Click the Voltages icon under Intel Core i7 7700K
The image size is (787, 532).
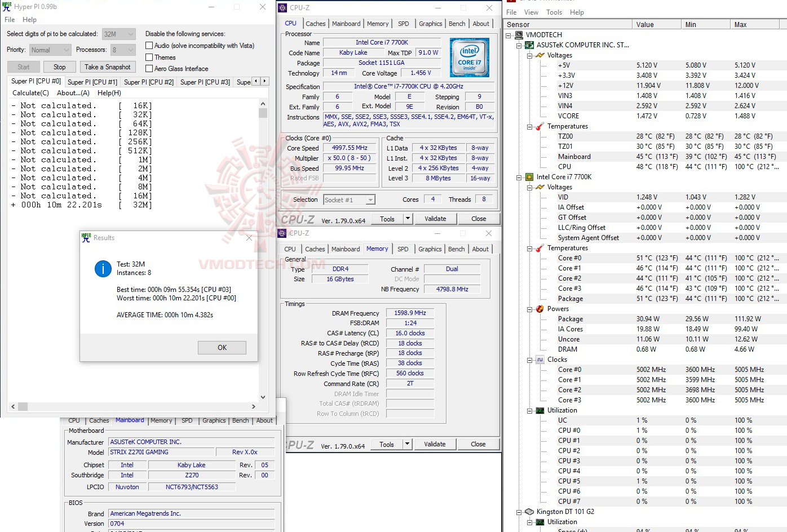pyautogui.click(x=540, y=187)
